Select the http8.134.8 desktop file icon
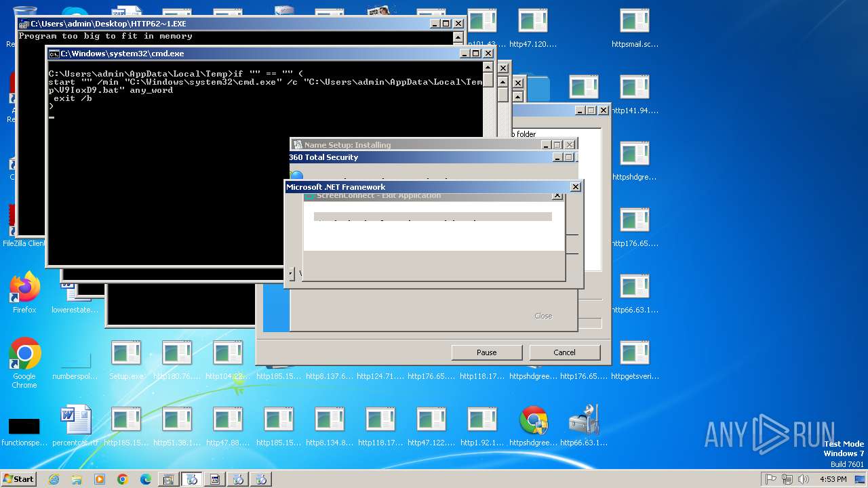Viewport: 868px width, 488px height. [330, 426]
